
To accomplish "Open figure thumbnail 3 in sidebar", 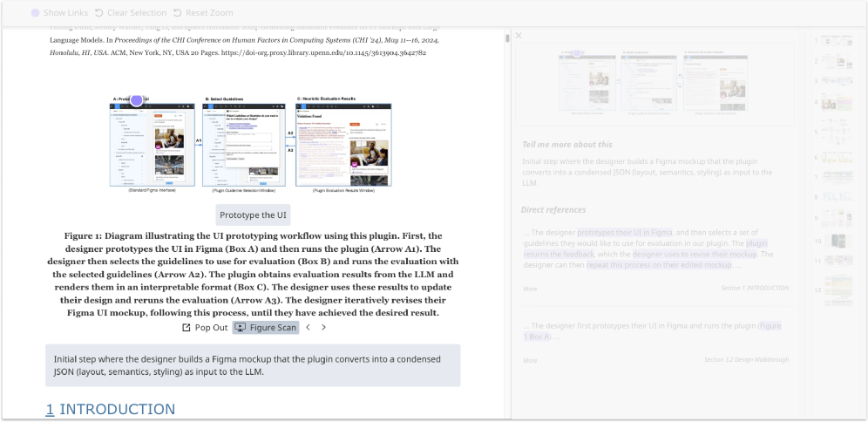I will click(x=837, y=81).
